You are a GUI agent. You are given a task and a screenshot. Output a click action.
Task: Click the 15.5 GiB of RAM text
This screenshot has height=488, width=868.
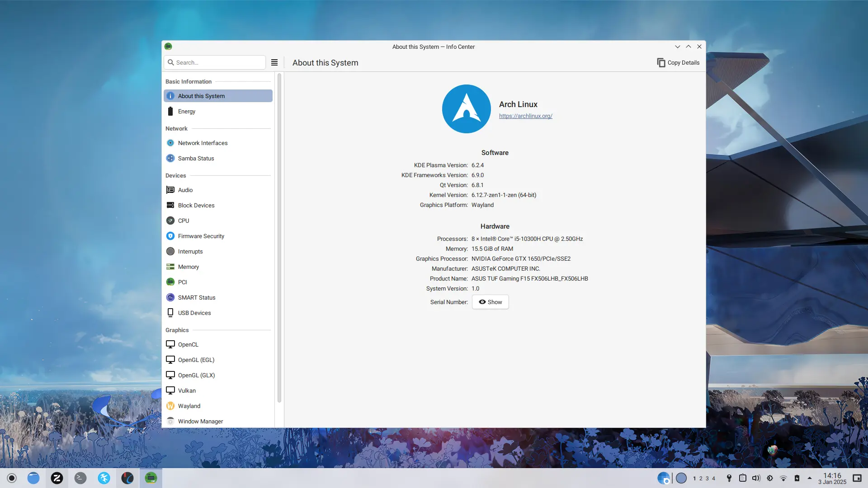(492, 249)
